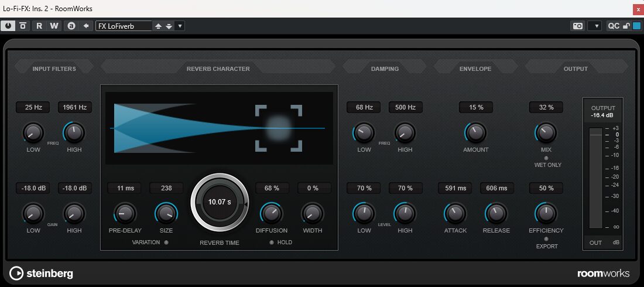Click the A/B settings comparison icon
644x287 pixels.
click(x=71, y=26)
